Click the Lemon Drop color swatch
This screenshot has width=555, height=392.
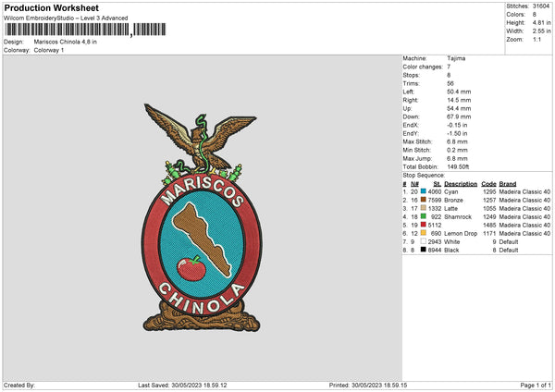click(423, 233)
